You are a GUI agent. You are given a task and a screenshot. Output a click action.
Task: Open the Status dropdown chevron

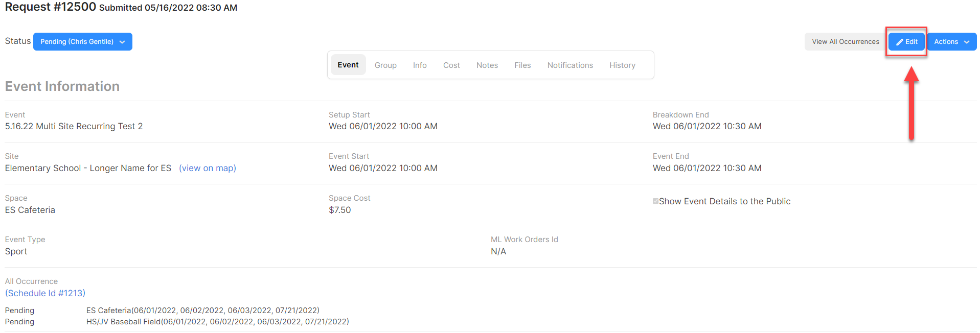[122, 42]
